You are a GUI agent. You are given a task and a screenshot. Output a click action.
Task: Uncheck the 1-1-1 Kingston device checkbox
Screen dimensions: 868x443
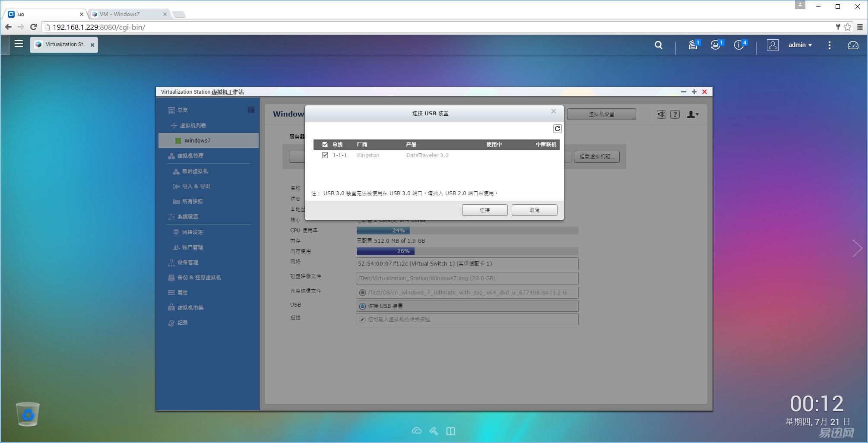325,155
